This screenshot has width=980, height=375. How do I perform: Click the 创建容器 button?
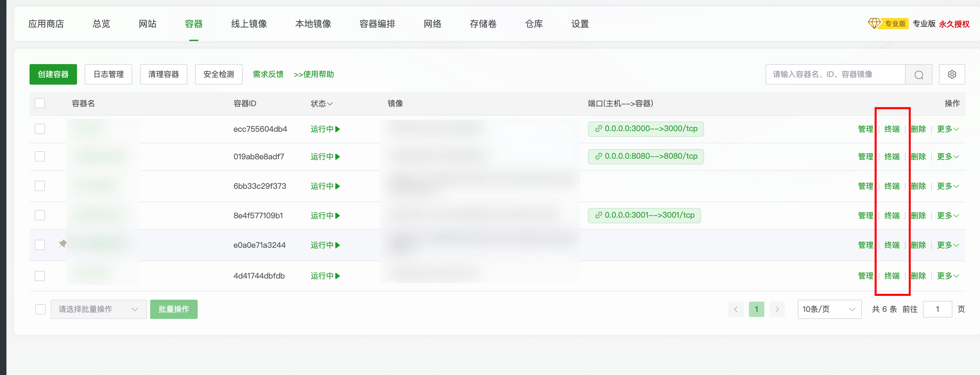tap(53, 74)
